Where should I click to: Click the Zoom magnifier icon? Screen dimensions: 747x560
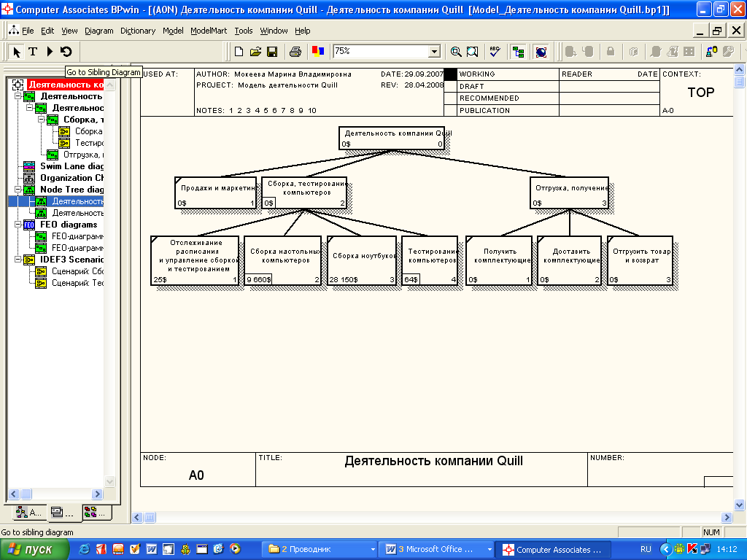[456, 52]
